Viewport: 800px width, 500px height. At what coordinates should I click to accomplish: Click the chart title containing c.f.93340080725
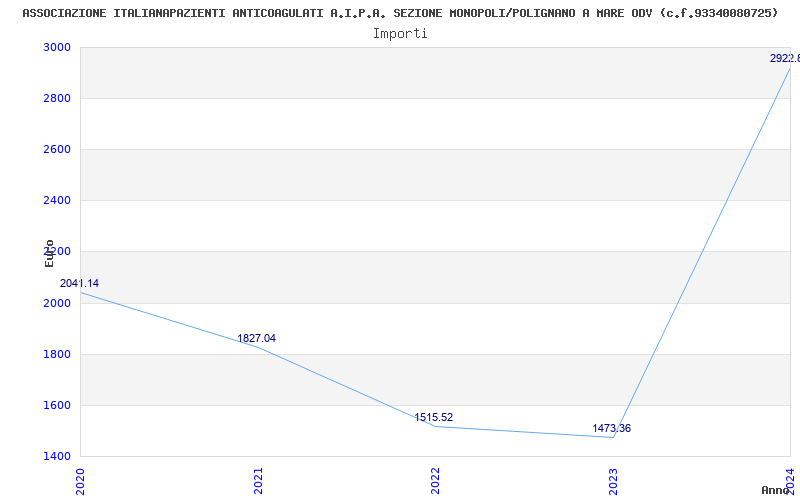pyautogui.click(x=400, y=13)
